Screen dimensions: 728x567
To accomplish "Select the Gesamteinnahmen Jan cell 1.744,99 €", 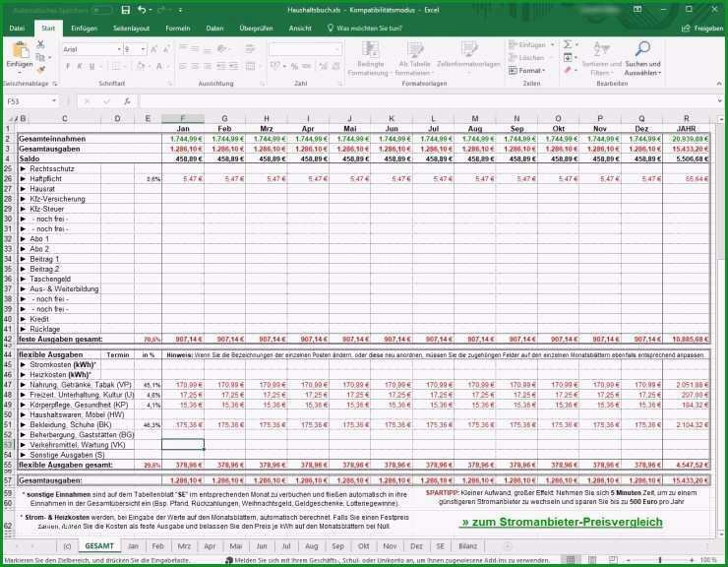I will 183,139.
